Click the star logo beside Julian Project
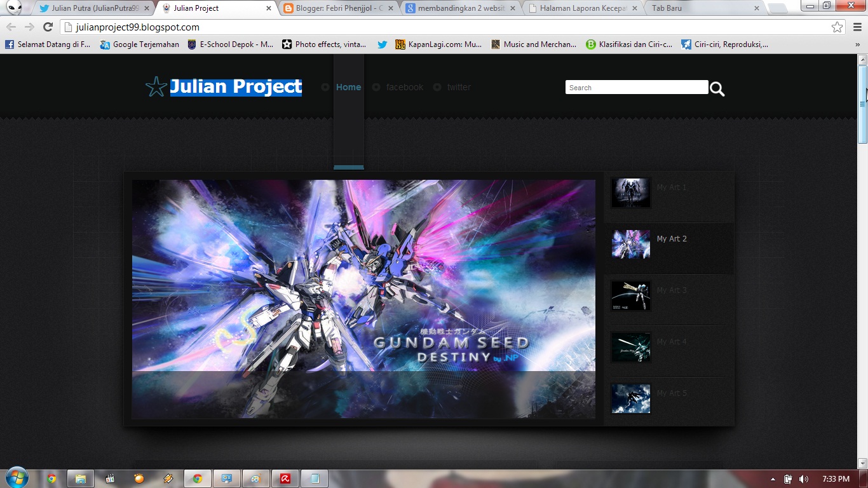The image size is (868, 488). [x=156, y=86]
